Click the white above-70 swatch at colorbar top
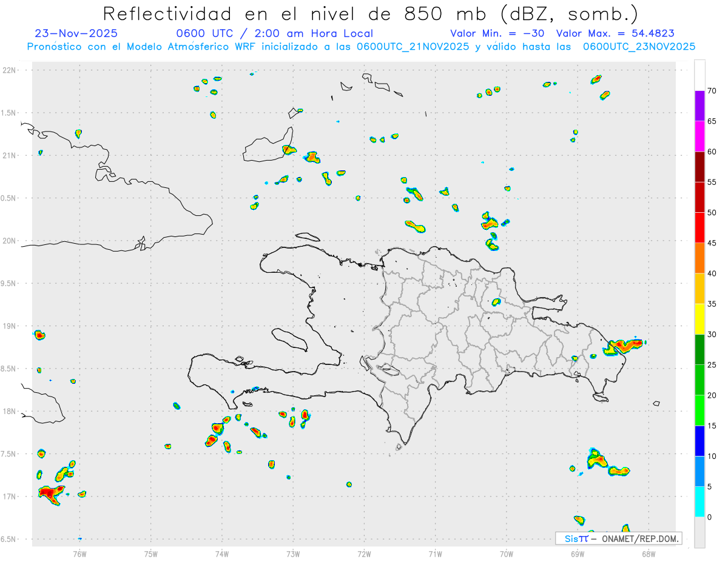The width and height of the screenshot is (728, 562). 699,75
